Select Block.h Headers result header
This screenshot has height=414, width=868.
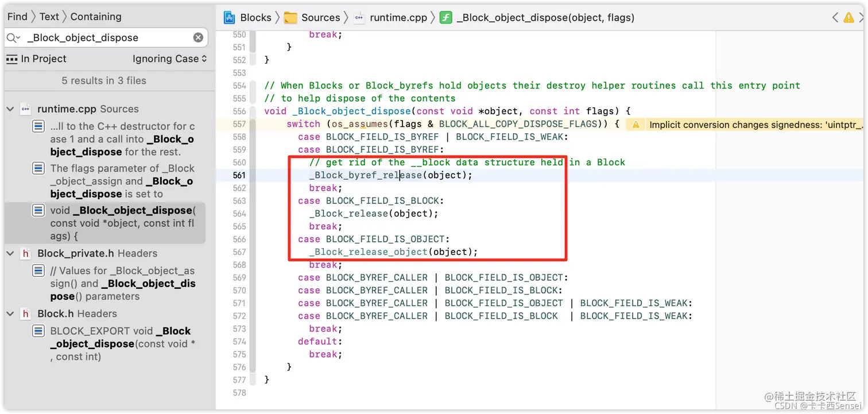(77, 314)
